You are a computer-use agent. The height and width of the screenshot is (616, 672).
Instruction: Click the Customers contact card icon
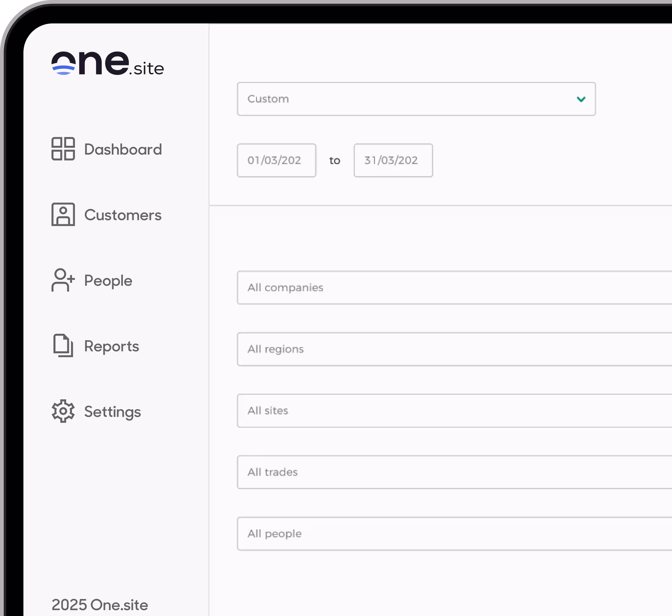coord(63,214)
